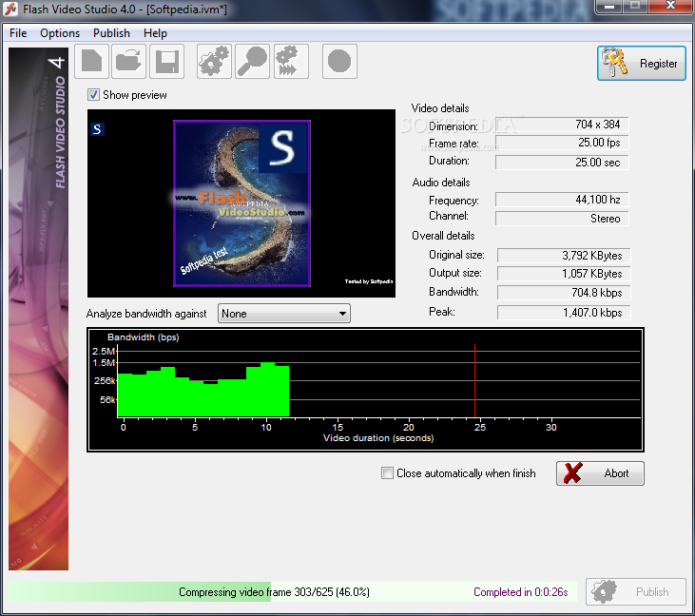Click the Flash Video Studio 4 sidebar banner

[x=39, y=309]
